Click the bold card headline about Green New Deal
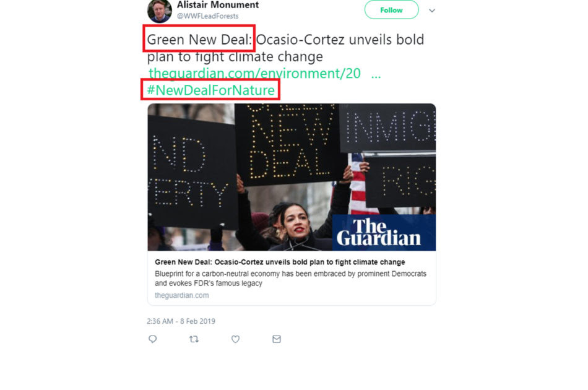 (x=280, y=262)
